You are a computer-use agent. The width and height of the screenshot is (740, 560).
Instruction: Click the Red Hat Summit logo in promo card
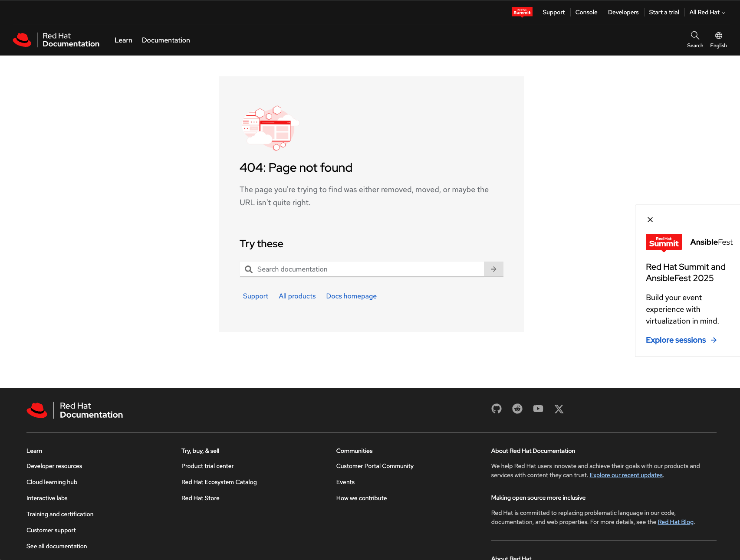pos(664,242)
